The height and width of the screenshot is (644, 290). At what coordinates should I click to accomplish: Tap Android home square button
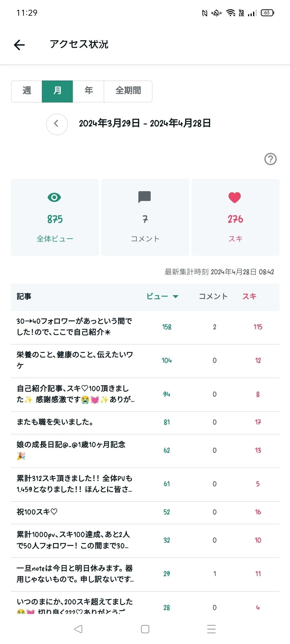tap(145, 629)
